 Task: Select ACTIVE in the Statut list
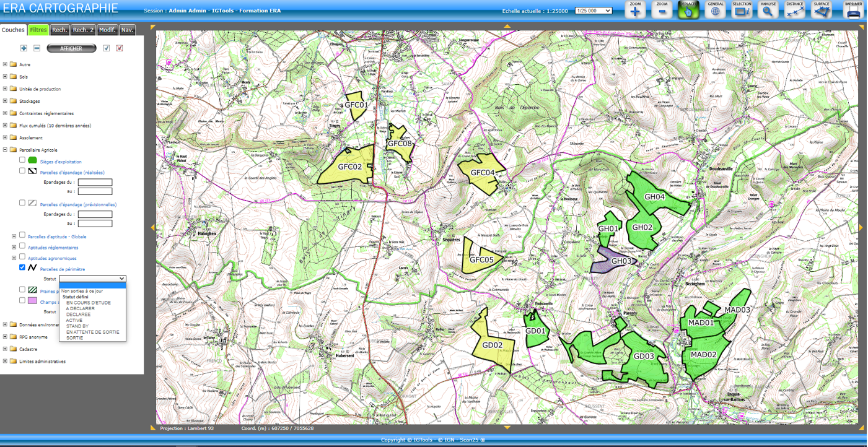click(x=74, y=320)
